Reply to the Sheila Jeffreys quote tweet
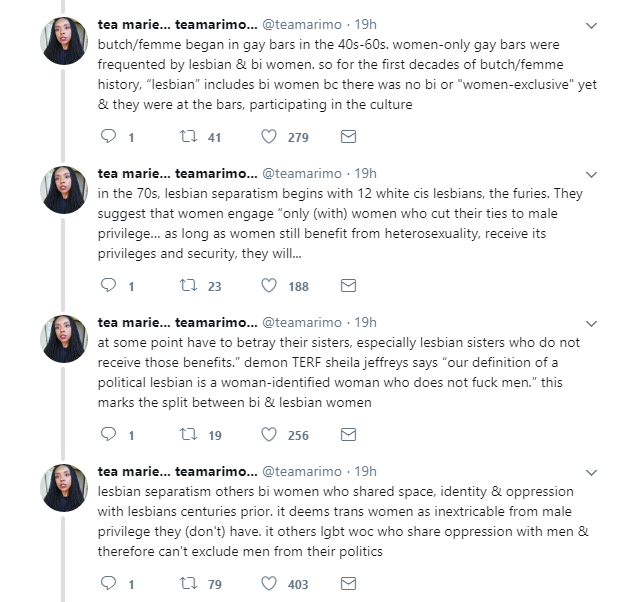Screen dimensions: 640x602 (x=110, y=434)
